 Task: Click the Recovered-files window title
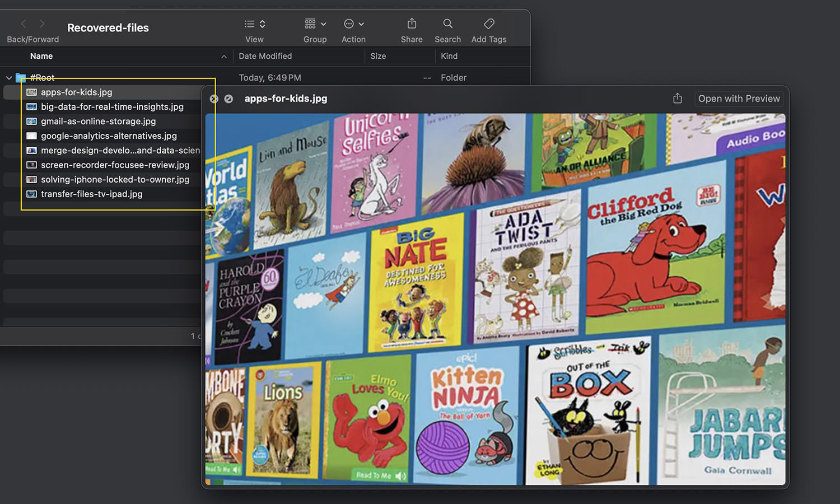(x=108, y=27)
